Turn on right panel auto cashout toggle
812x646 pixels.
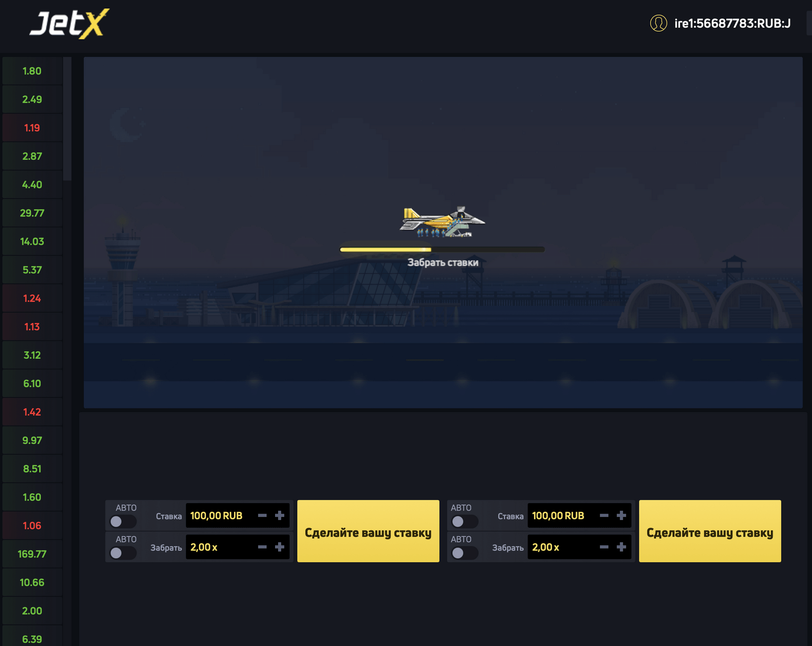click(464, 553)
